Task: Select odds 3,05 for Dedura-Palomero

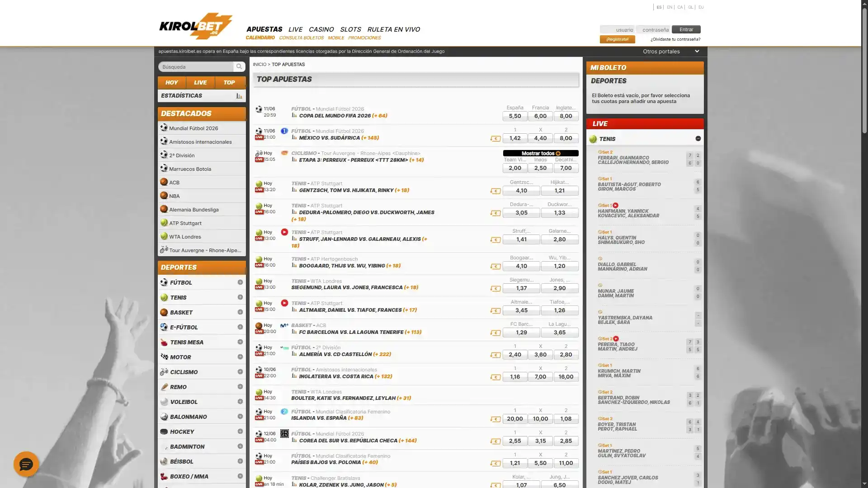Action: pos(521,213)
